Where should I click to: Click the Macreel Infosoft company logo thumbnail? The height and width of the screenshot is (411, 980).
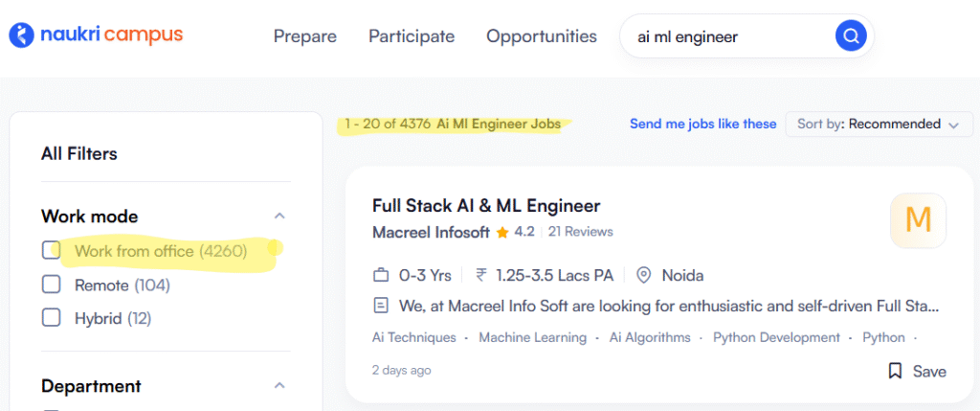(918, 220)
